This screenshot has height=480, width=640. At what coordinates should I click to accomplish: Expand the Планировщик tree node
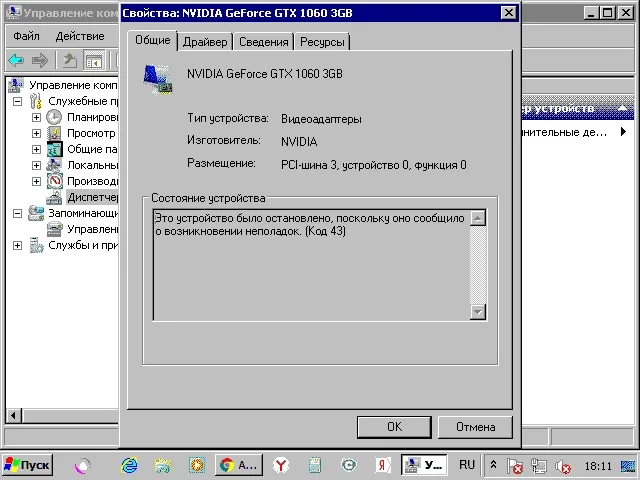click(x=36, y=117)
